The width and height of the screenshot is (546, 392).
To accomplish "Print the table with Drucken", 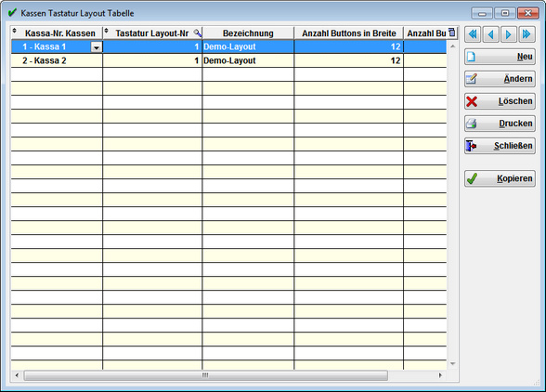I will [500, 124].
